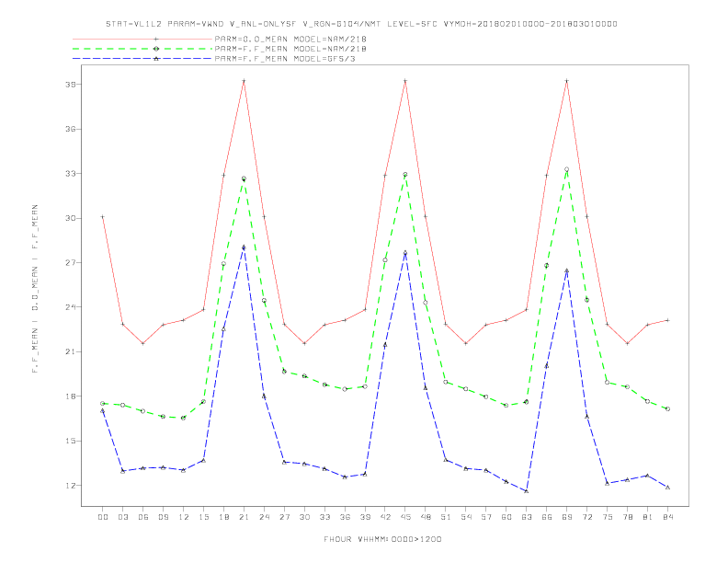This screenshot has width=728, height=563.
Task: Select legend entry PARM=F.F_MEAN MODEL=GFS/3
Action: point(285,59)
